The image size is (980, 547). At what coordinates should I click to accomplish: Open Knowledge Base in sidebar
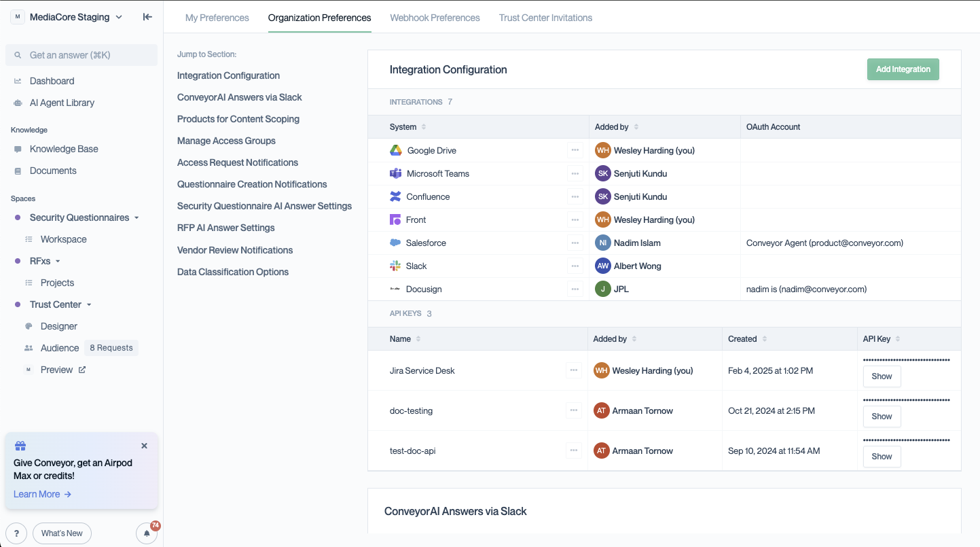(x=64, y=149)
